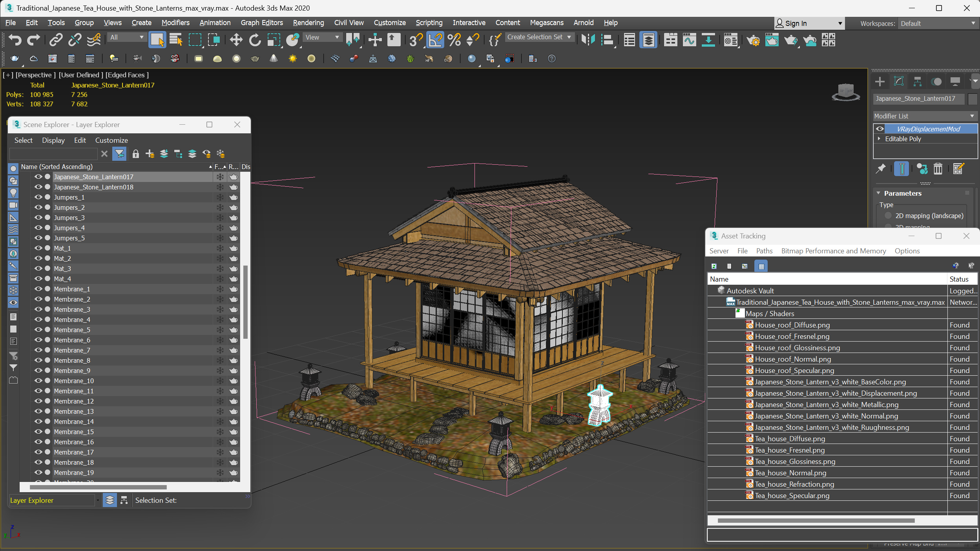Open Paths menu in Asset Tracking
This screenshot has width=980, height=551.
(764, 251)
